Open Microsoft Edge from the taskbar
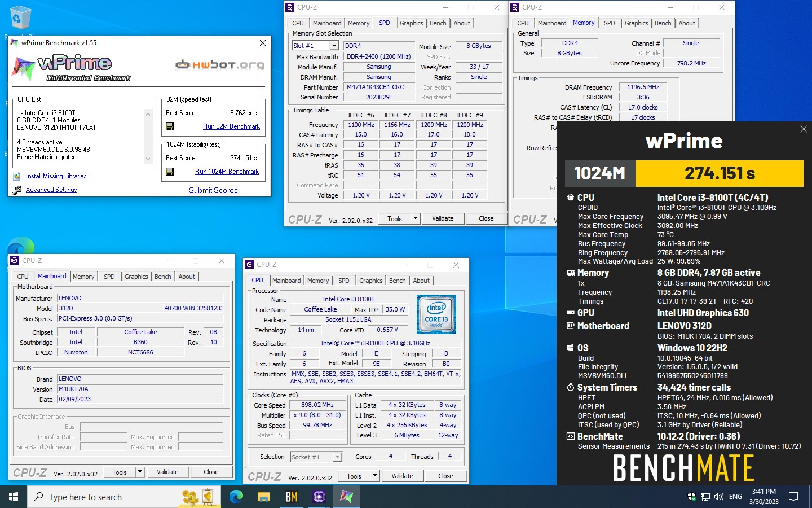 pos(236,497)
